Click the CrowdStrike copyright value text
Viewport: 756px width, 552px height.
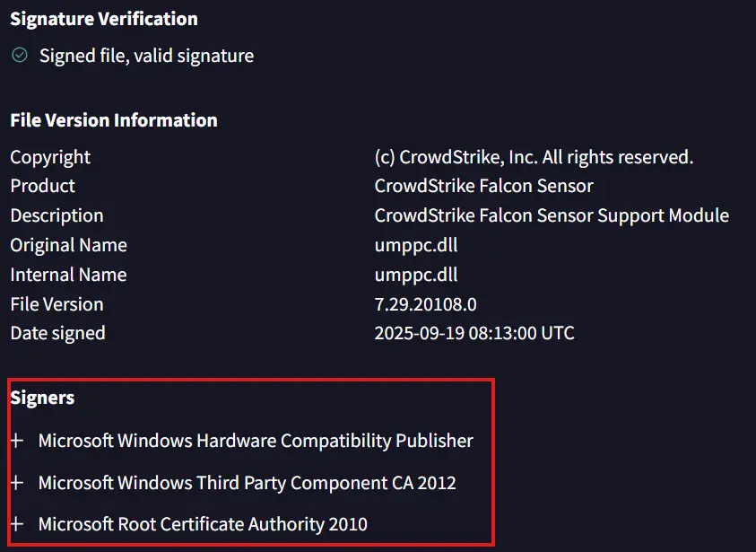pyautogui.click(x=534, y=157)
